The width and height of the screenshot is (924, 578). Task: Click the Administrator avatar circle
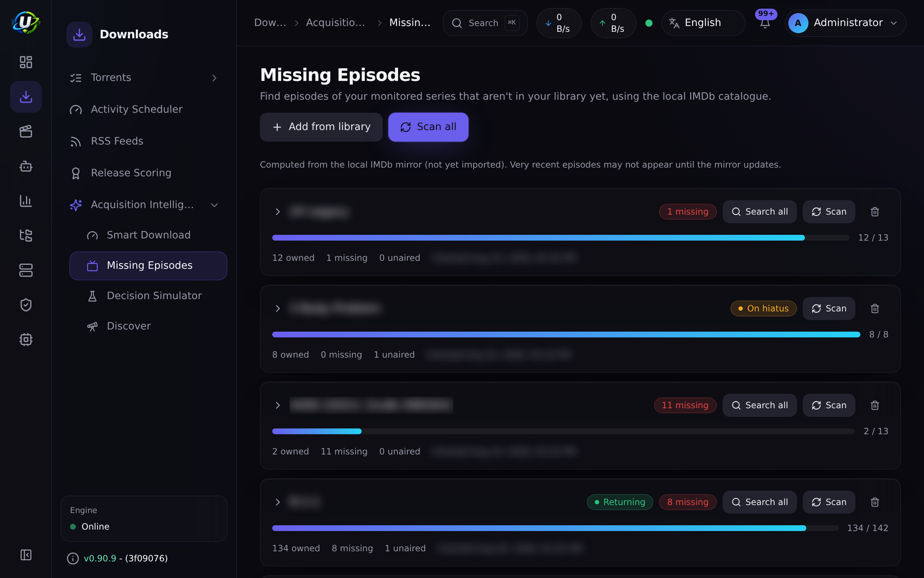[x=798, y=23]
